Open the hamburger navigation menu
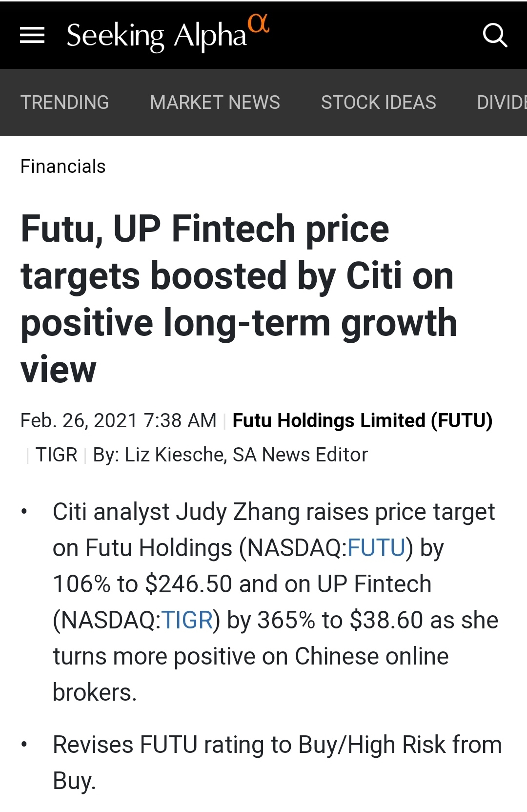This screenshot has width=527, height=812. (x=32, y=35)
